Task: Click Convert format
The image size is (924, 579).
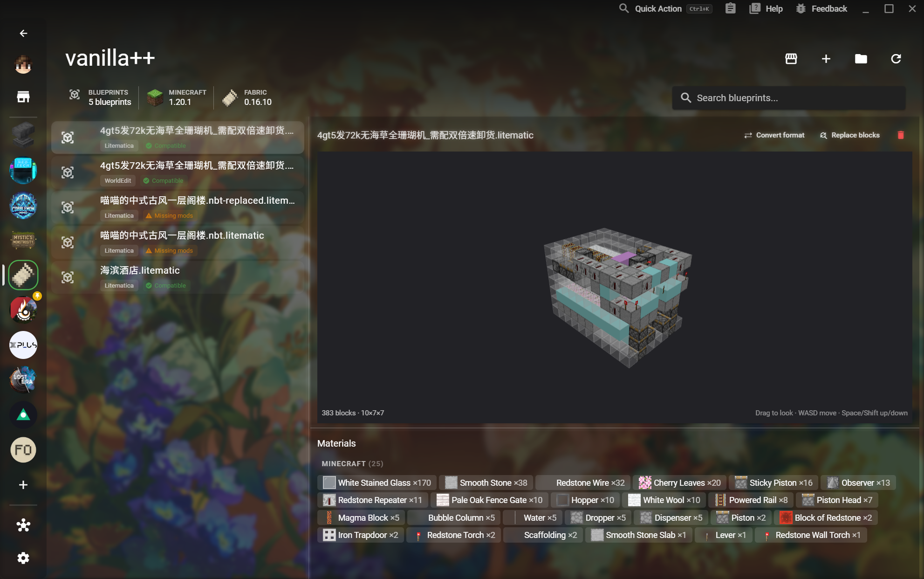Action: [x=774, y=135]
